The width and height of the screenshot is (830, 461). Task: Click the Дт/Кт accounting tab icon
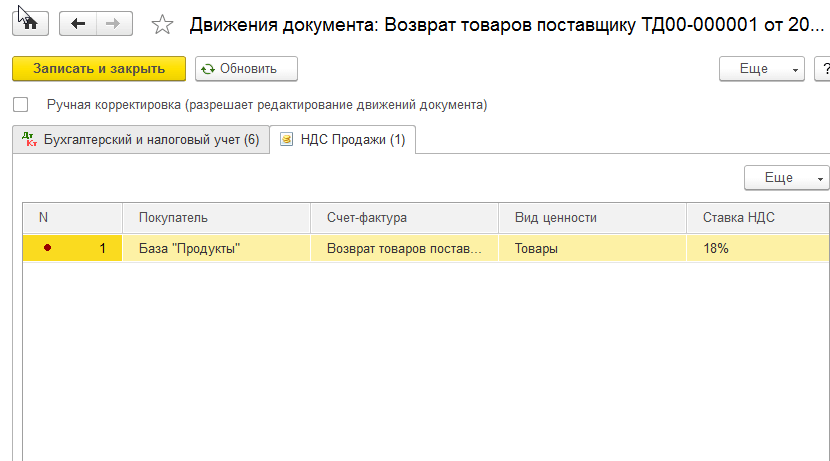pos(29,140)
